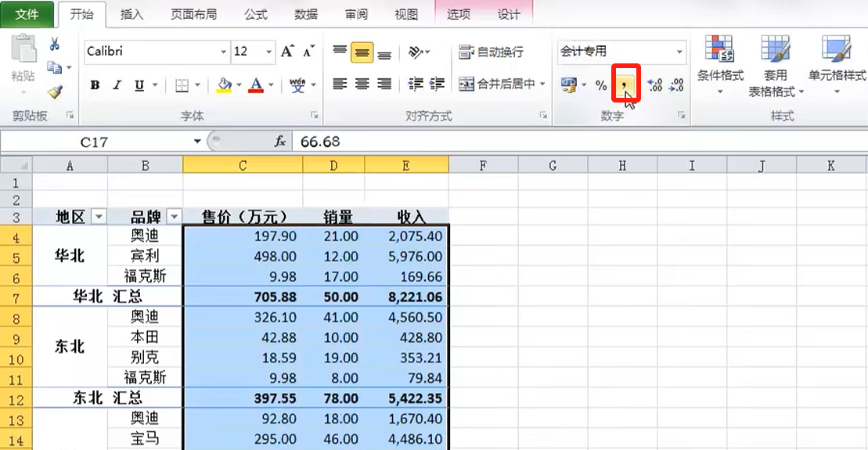Decrease decimal places
The height and width of the screenshot is (450, 868).
point(676,85)
